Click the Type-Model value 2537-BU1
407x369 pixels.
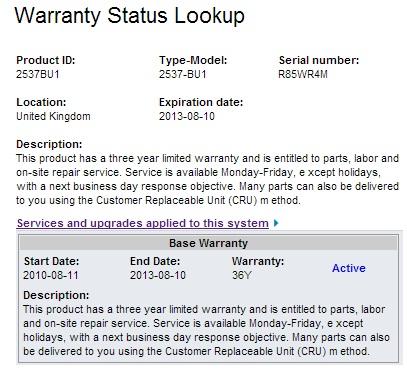coord(183,74)
